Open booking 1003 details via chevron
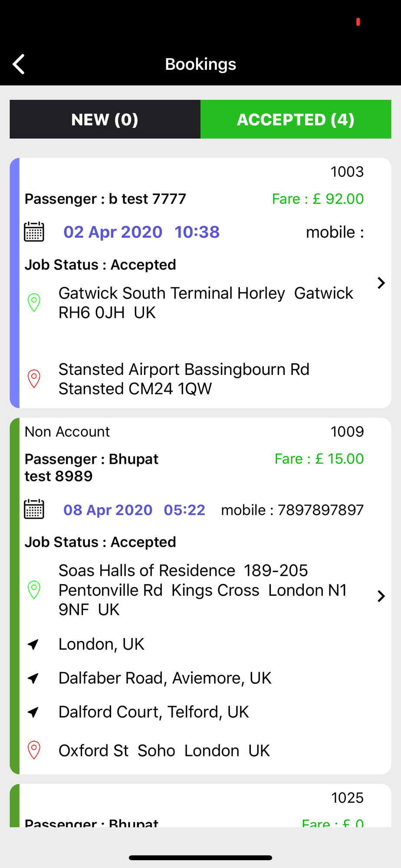401x868 pixels. pos(381,283)
